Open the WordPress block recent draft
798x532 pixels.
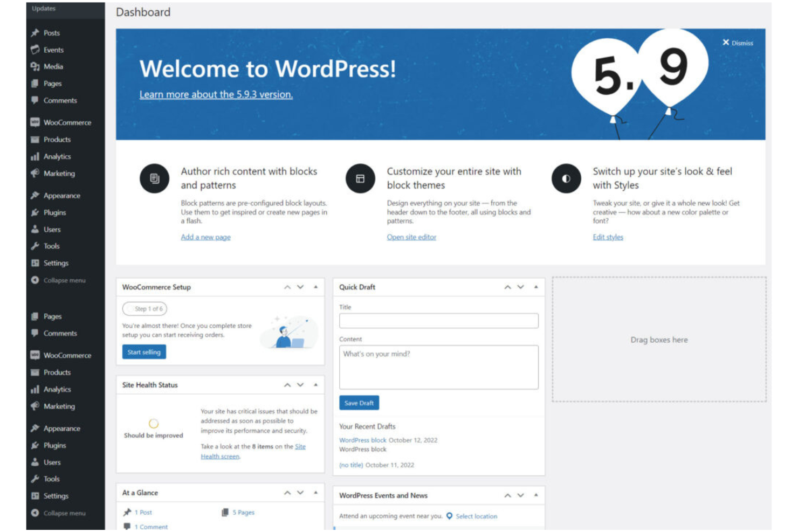(x=362, y=440)
